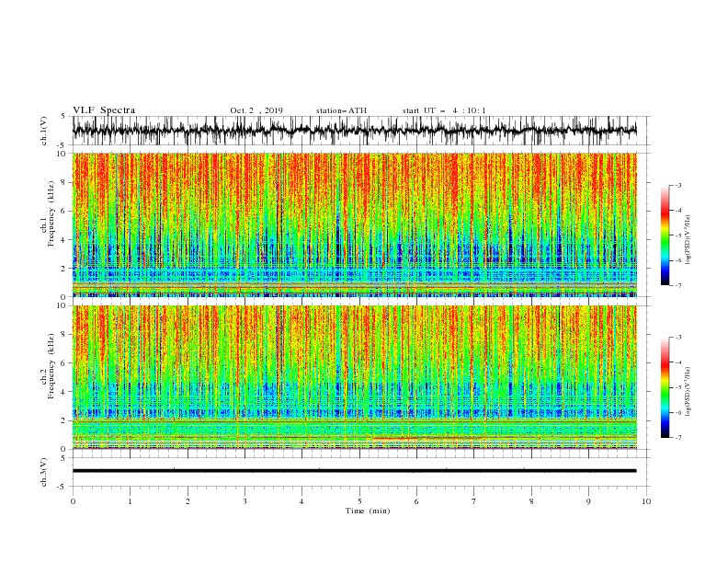Screen dimensions: 728x563
Task: Click the ch.2 colorbar "log(PSD)(V²/Hz)" label
Action: pyautogui.click(x=688, y=392)
